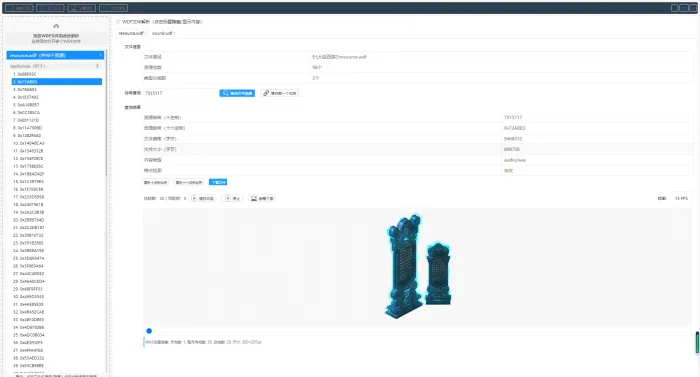
Task: Click the third toolbar button with image icon
Action: 82,8
